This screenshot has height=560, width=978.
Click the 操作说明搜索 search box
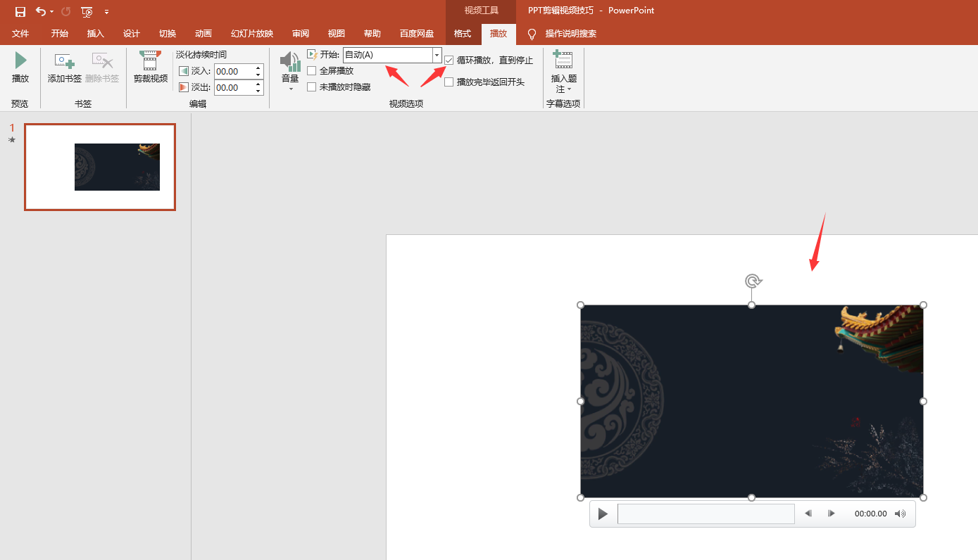coord(571,34)
